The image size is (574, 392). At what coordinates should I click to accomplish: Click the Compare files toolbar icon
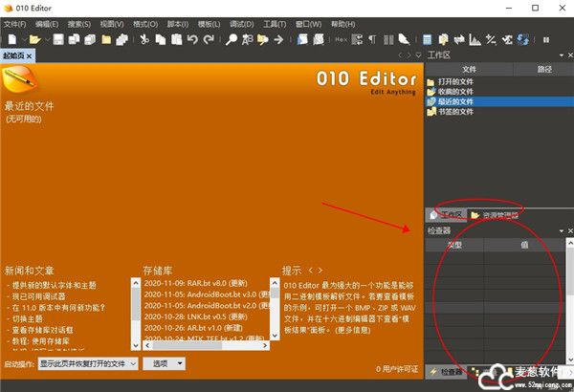point(443,39)
